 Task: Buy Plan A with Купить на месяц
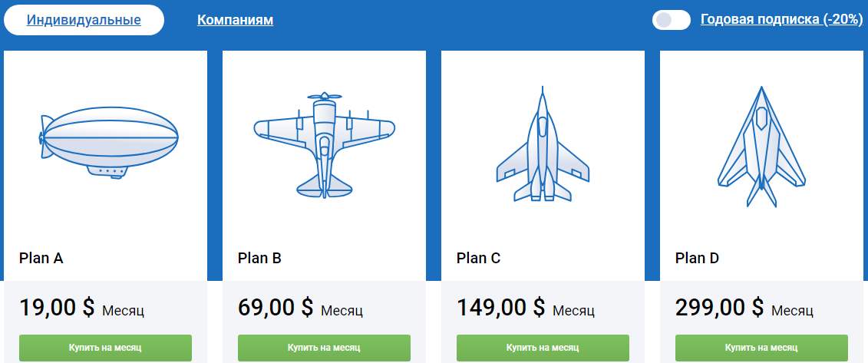click(x=105, y=348)
